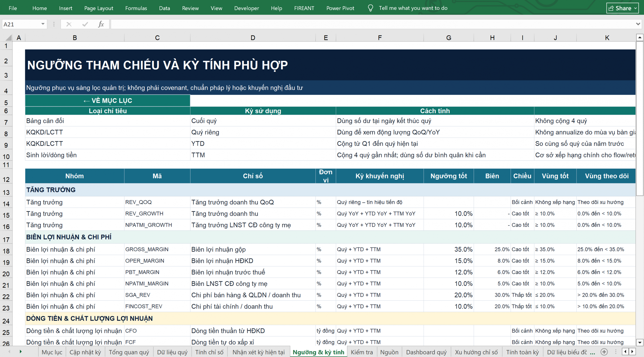Click 'Tell me what you want to do' box

pos(413,8)
